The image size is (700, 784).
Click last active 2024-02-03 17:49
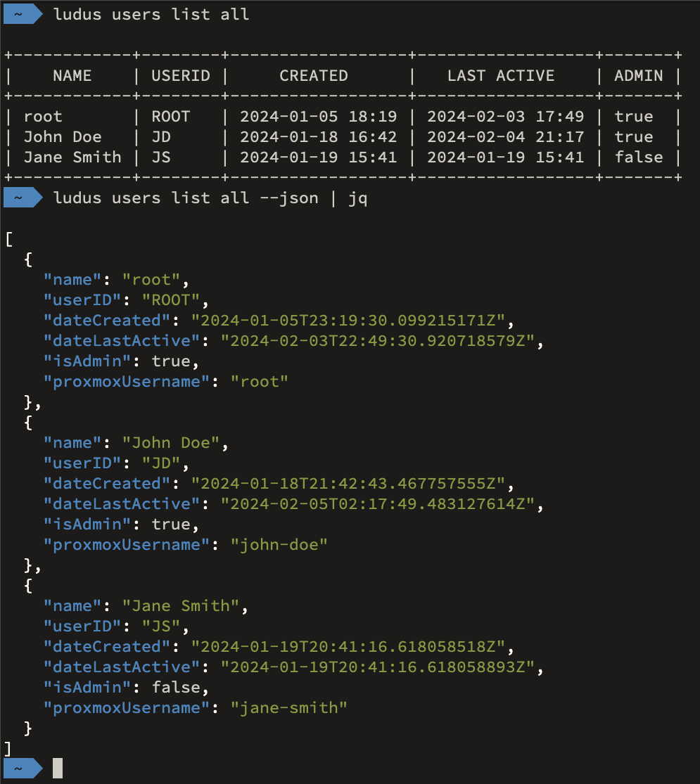(x=505, y=117)
